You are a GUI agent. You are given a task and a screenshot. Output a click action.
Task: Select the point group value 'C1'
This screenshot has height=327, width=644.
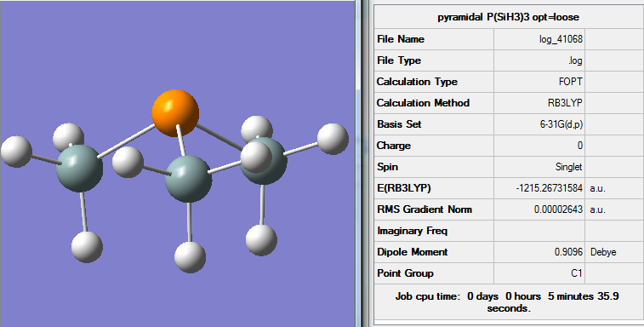(x=577, y=273)
